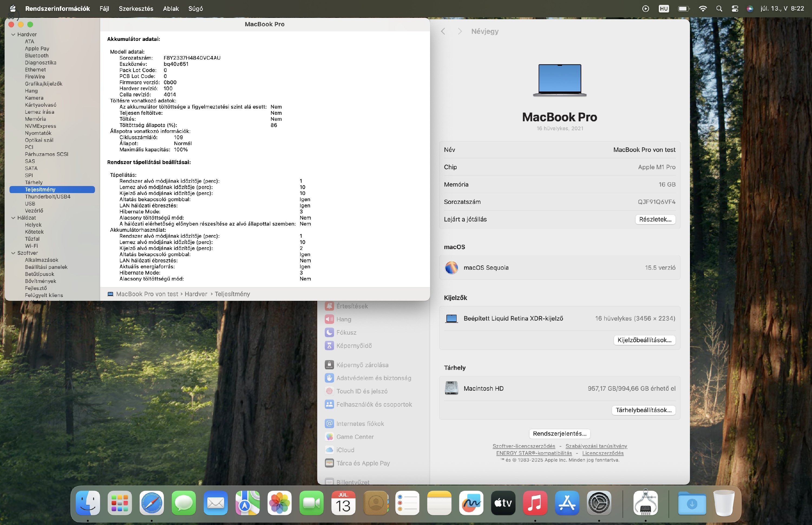812x525 pixels.
Task: Open Music app in Dock
Action: click(535, 503)
